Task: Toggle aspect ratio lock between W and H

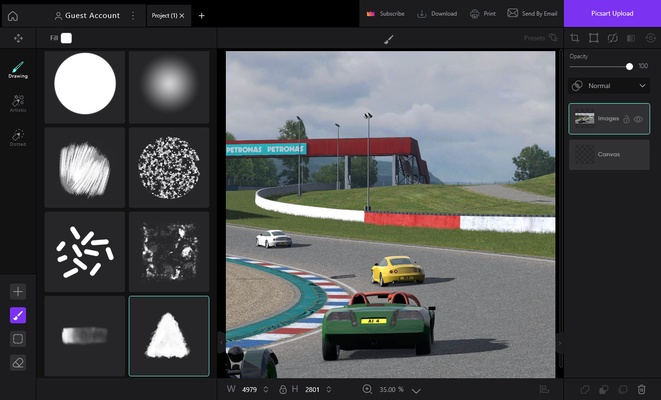Action: pos(283,389)
